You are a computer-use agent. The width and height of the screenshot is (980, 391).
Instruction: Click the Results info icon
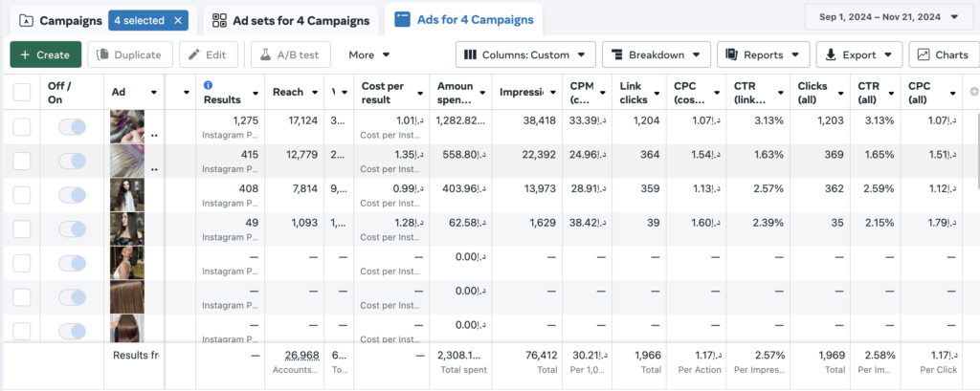click(208, 85)
